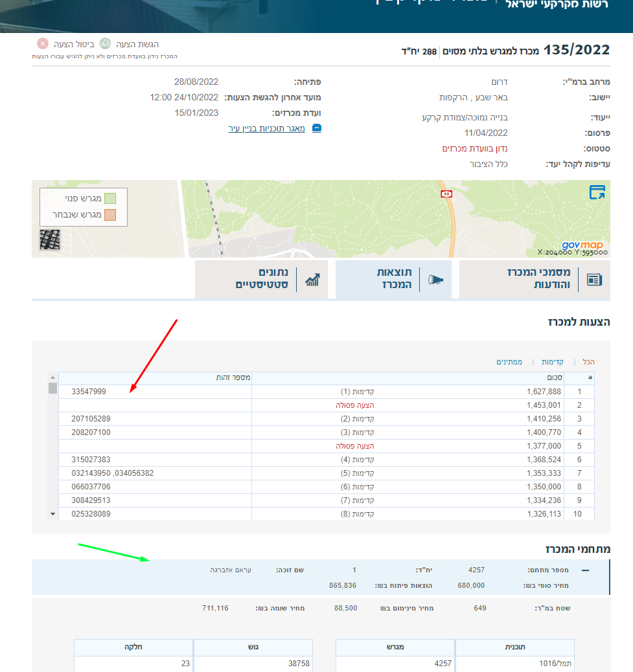Click the tender documents newspaper icon

coord(593,280)
